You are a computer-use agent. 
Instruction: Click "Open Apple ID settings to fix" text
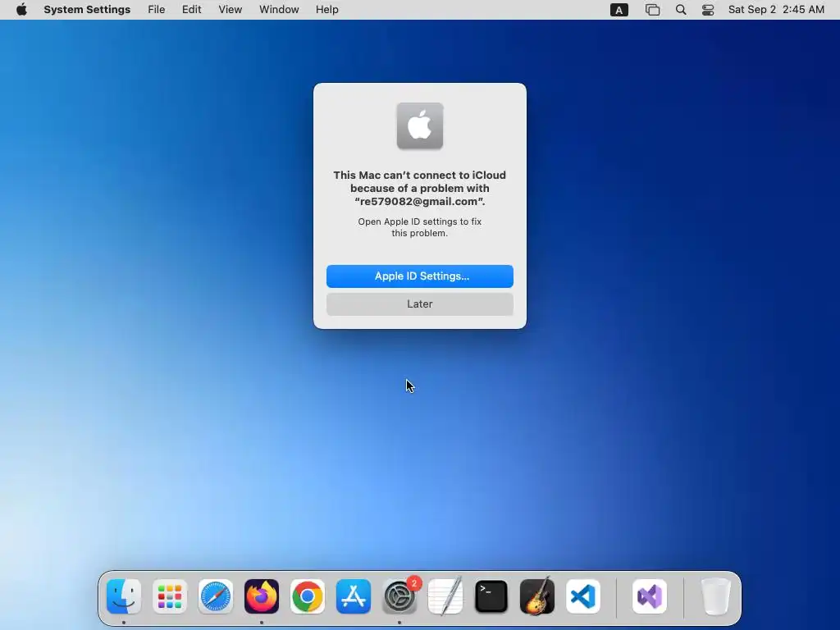click(419, 221)
